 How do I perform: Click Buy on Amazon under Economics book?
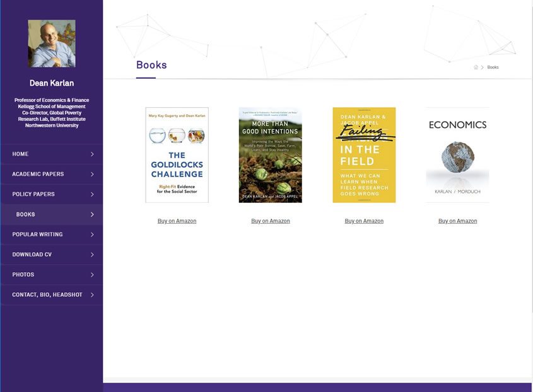[457, 221]
